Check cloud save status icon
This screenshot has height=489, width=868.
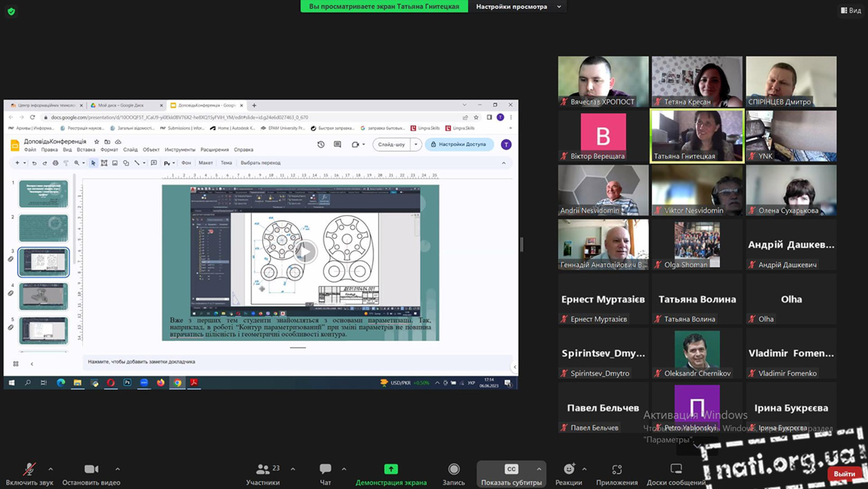tap(118, 142)
